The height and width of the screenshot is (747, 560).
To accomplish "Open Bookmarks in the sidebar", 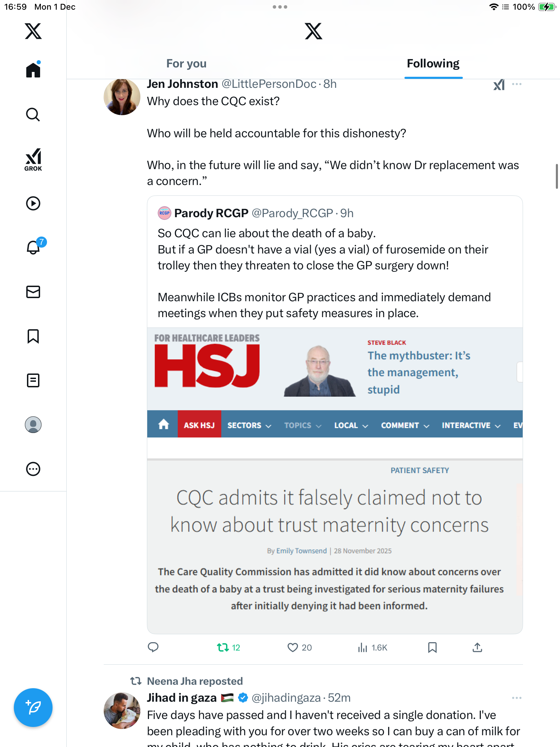I will click(x=33, y=336).
